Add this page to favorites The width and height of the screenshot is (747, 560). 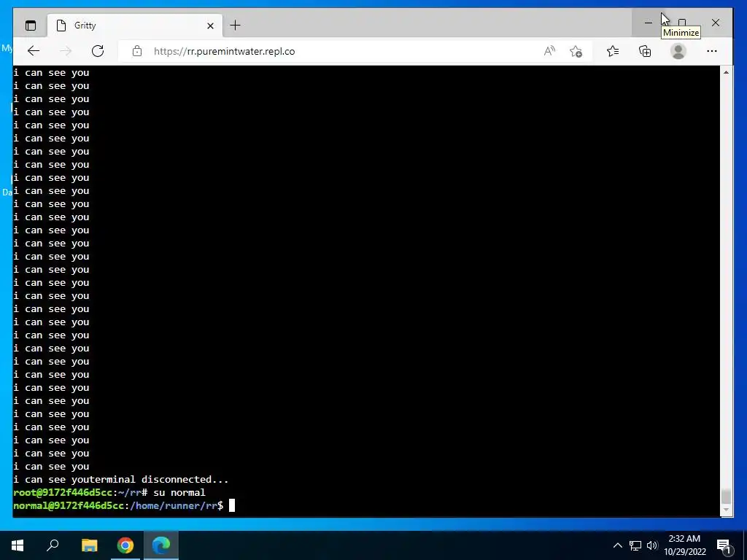pyautogui.click(x=576, y=51)
